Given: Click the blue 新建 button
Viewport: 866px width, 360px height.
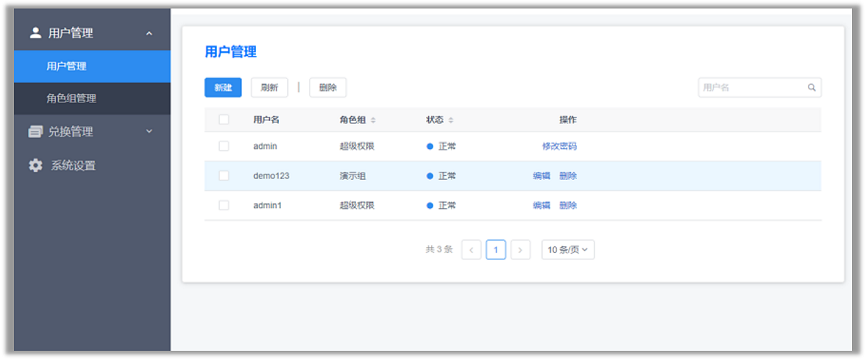Looking at the screenshot, I should pos(223,87).
